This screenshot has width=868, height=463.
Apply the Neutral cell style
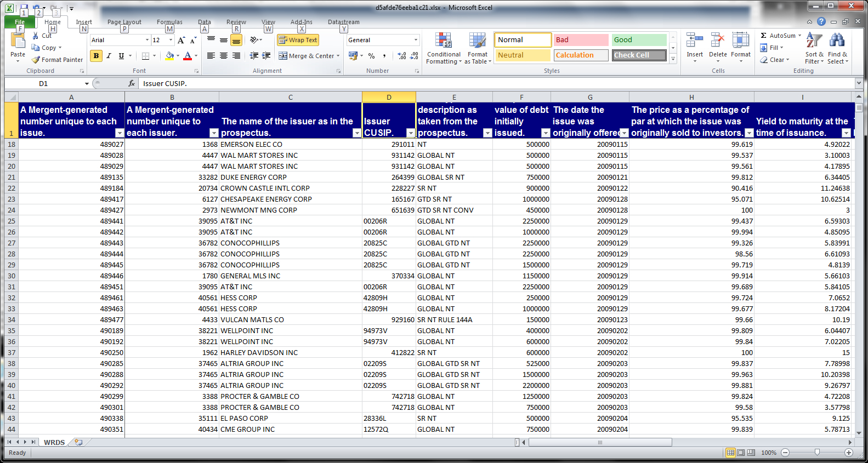coord(523,55)
